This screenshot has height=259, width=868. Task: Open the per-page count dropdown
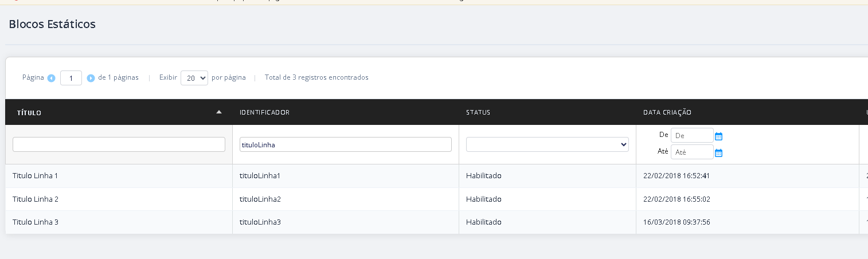coord(194,78)
